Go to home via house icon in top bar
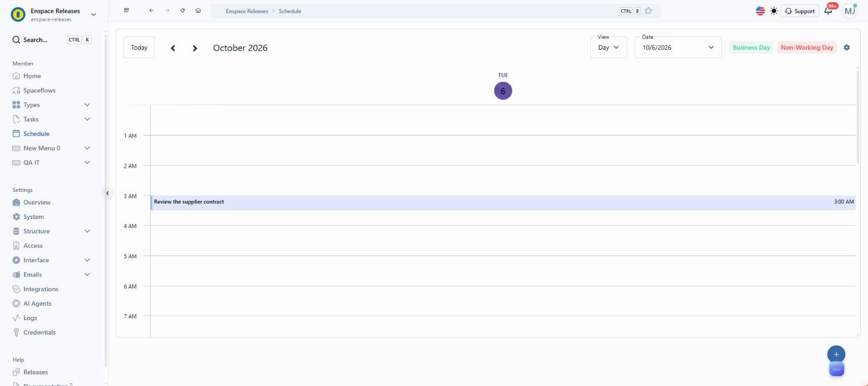The image size is (868, 386). 198,11
